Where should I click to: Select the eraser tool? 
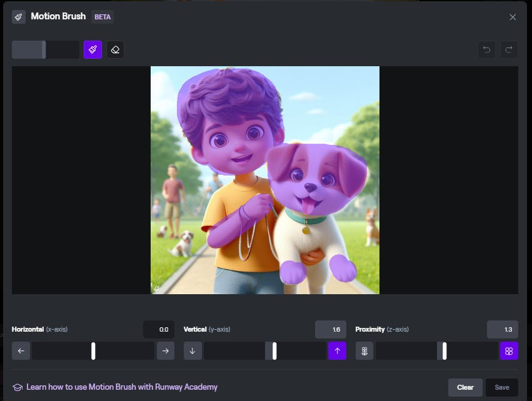pos(116,50)
